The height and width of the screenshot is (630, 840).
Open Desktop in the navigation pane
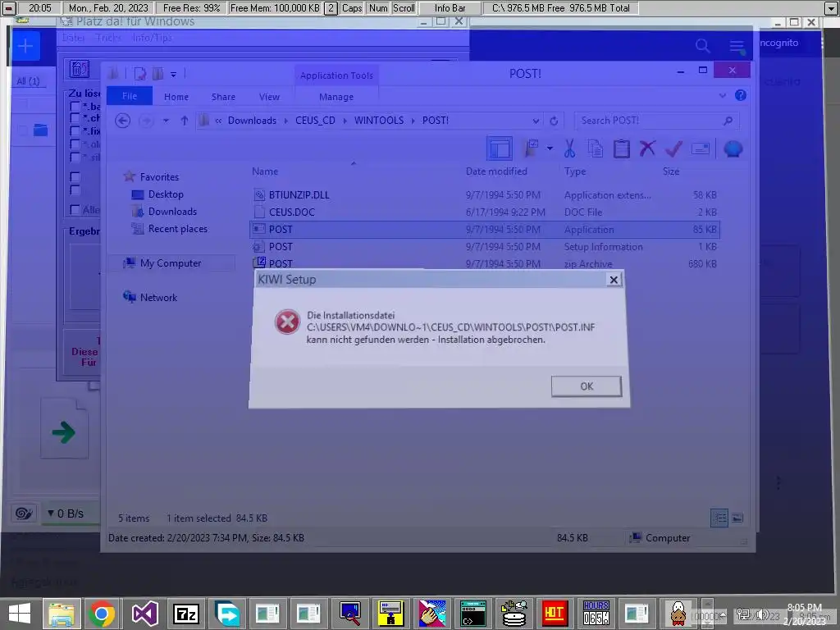click(166, 194)
